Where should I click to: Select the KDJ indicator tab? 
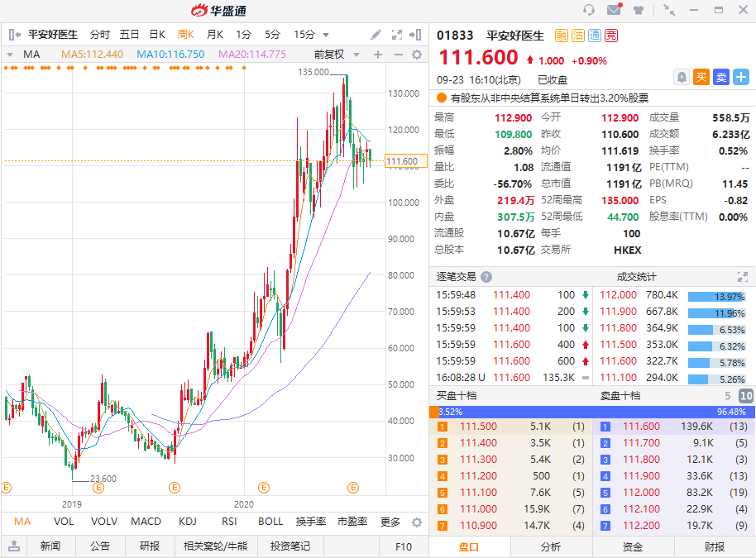[x=188, y=522]
